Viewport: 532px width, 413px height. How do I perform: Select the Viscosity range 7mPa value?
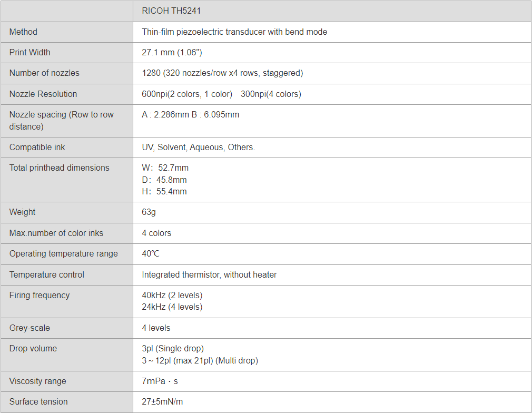160,381
